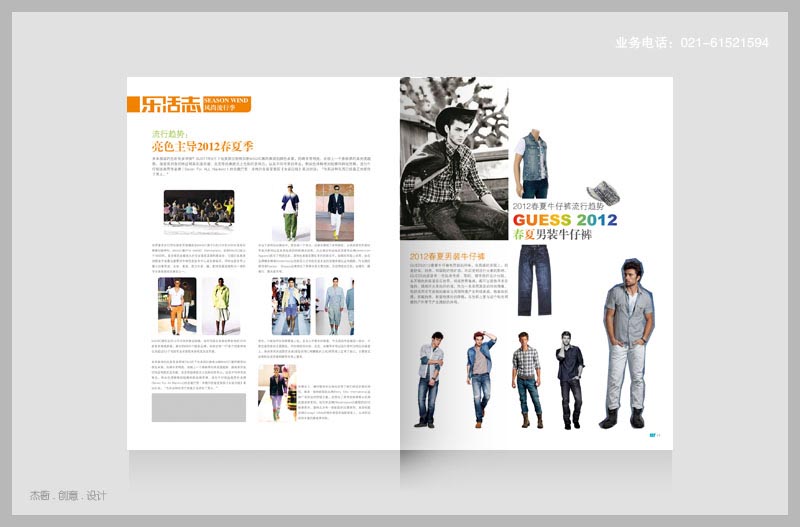800x527 pixels.
Task: Select the yellow-green jacket model photo
Action: point(220,306)
